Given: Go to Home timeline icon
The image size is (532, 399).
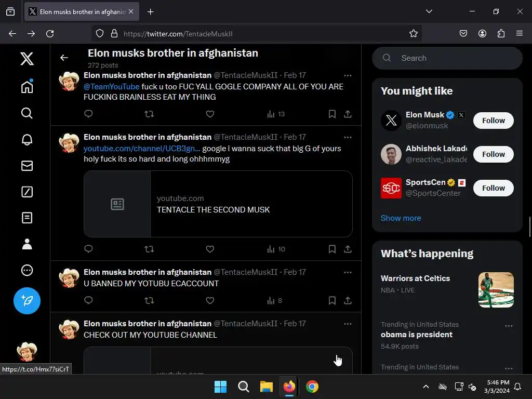Looking at the screenshot, I should pyautogui.click(x=27, y=86).
